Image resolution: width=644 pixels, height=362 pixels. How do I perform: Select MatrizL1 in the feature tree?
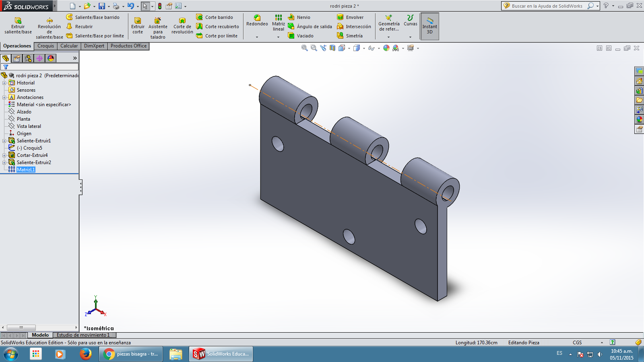point(26,170)
